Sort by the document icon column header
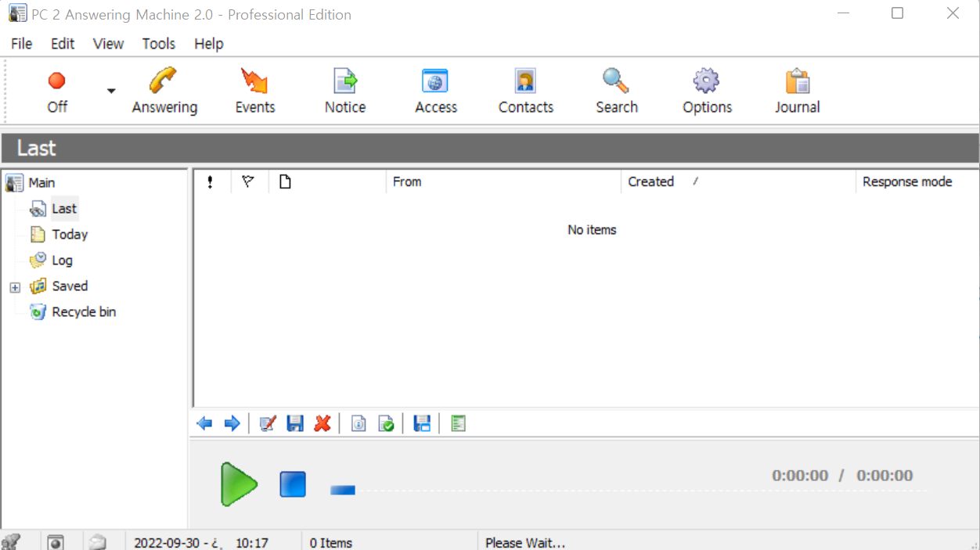Viewport: 980px width, 550px height. pyautogui.click(x=327, y=182)
